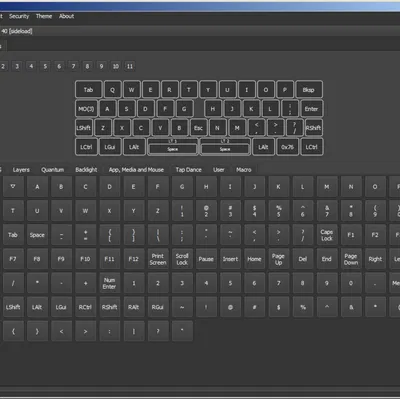Select the MO(3) key on the keyboard layout

click(x=86, y=109)
